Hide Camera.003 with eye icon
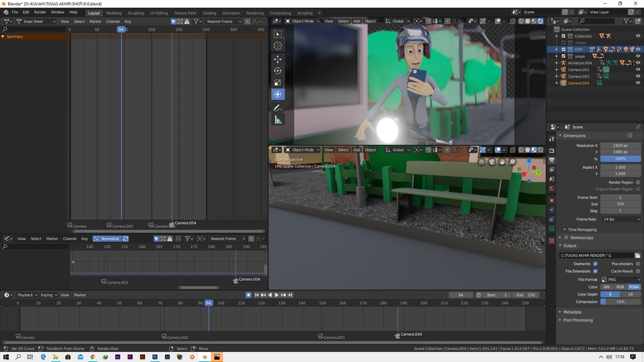644x362 pixels. coord(638,76)
